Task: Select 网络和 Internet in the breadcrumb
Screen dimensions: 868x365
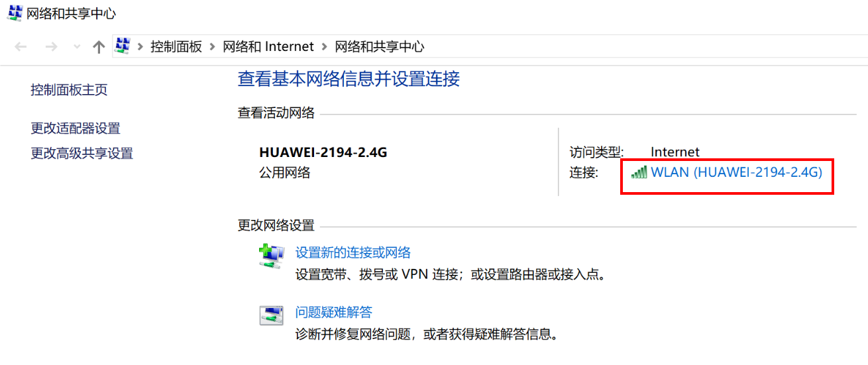Action: tap(268, 47)
